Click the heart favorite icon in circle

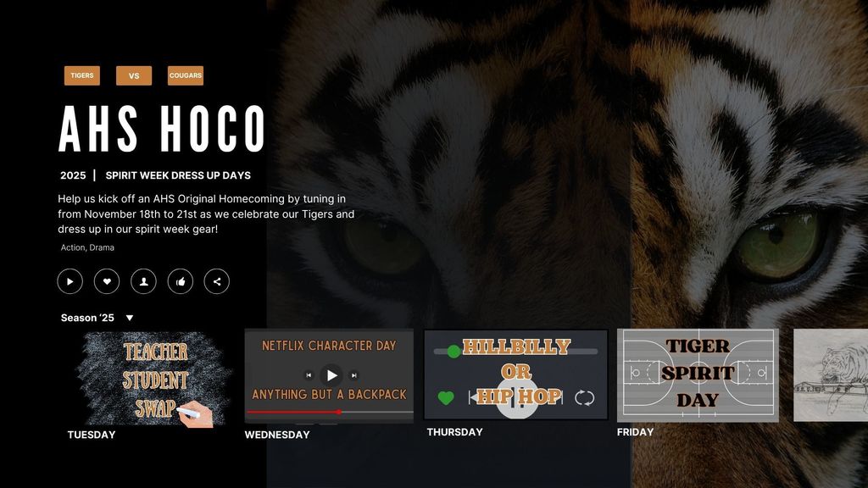pyautogui.click(x=107, y=281)
